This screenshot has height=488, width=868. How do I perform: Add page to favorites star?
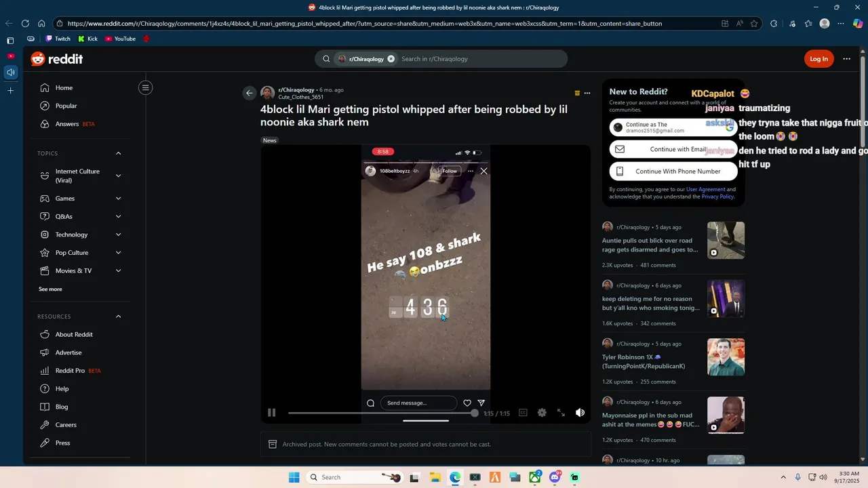pyautogui.click(x=754, y=23)
